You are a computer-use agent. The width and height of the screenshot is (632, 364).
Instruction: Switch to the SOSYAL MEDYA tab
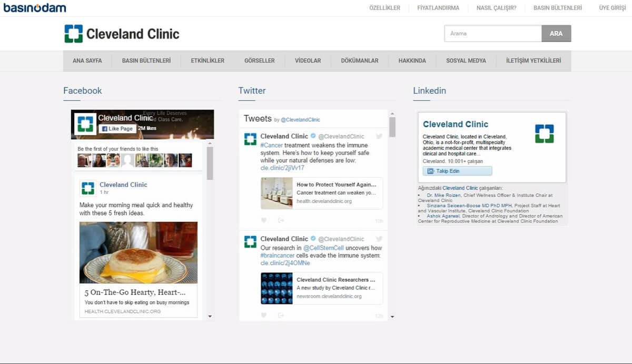[466, 61]
